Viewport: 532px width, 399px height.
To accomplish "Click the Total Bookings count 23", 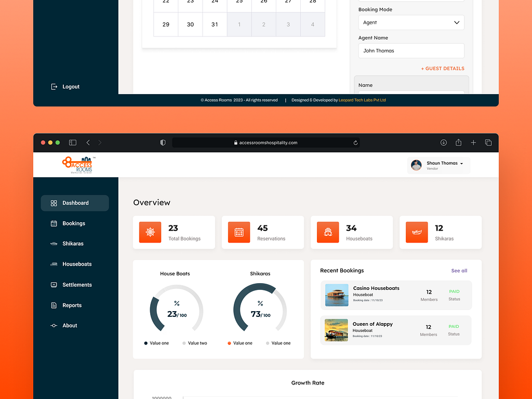I will coord(173,229).
